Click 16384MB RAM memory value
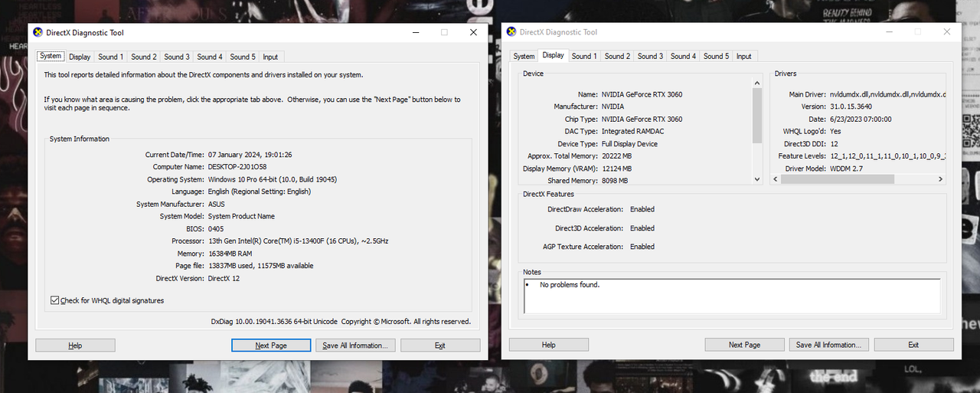 click(x=230, y=254)
